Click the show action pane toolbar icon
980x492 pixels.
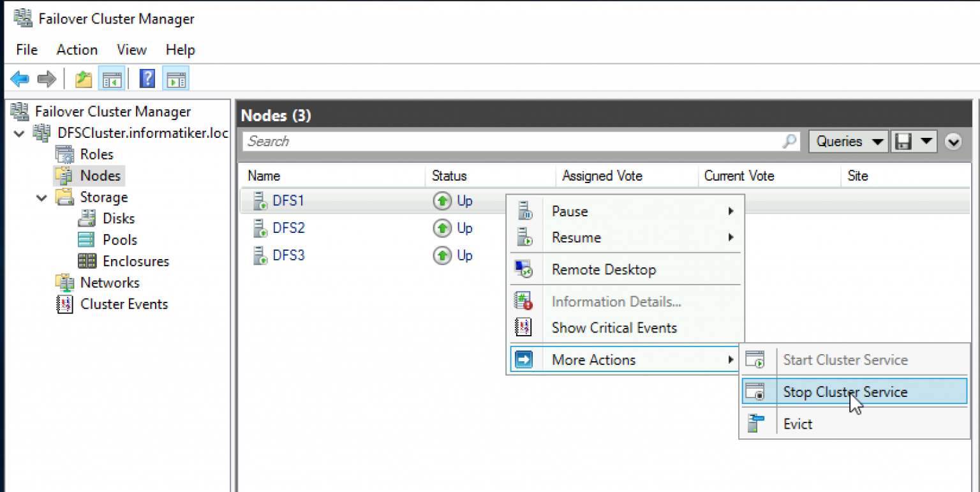pos(175,78)
